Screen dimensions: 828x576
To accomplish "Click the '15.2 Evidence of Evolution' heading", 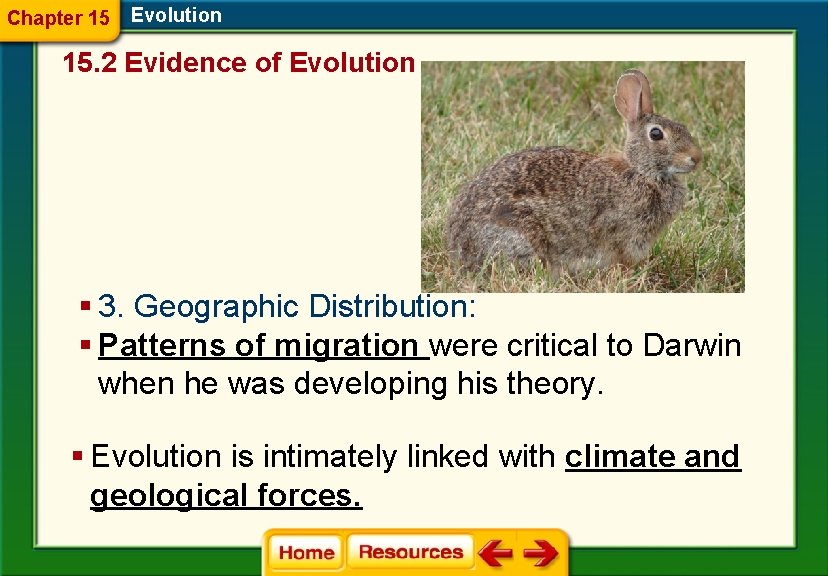I will 239,63.
